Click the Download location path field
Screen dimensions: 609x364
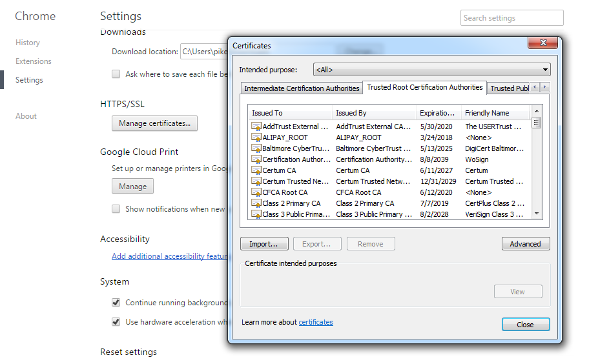[x=204, y=52]
